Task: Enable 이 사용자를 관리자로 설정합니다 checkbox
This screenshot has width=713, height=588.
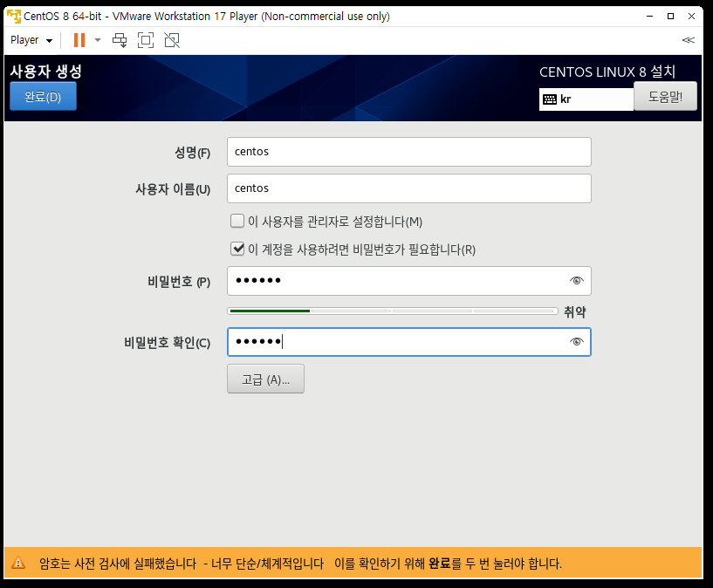Action: 237,222
